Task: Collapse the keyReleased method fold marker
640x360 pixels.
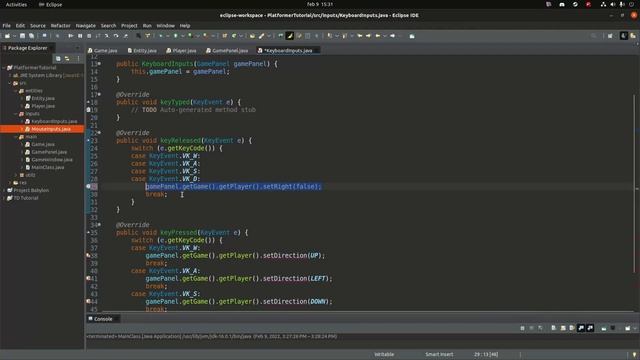Action: coord(99,133)
